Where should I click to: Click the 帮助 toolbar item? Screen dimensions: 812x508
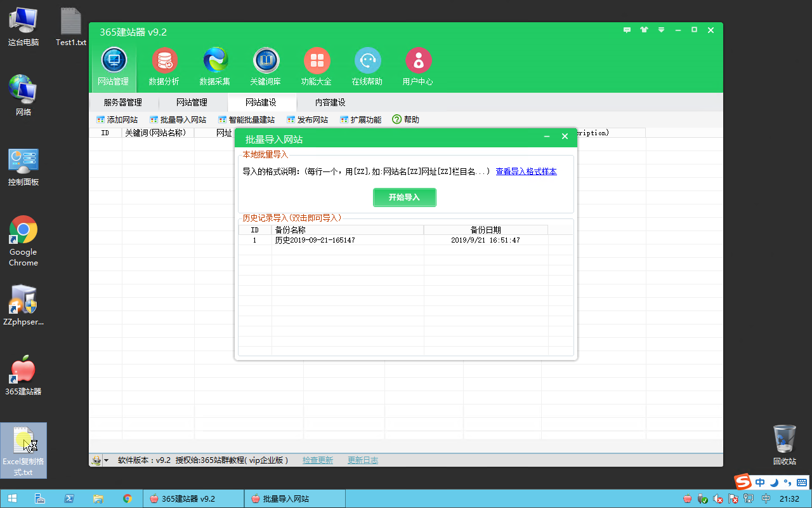(x=405, y=119)
